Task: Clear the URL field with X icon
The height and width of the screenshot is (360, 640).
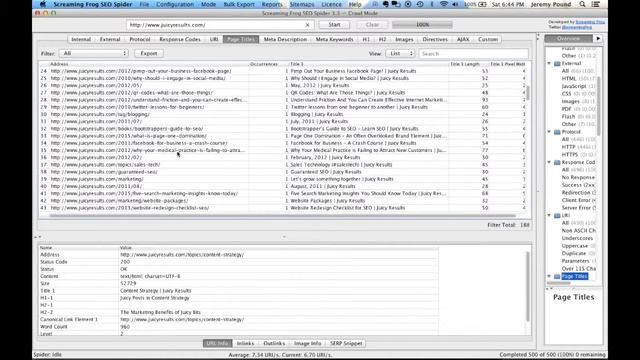Action: 307,25
